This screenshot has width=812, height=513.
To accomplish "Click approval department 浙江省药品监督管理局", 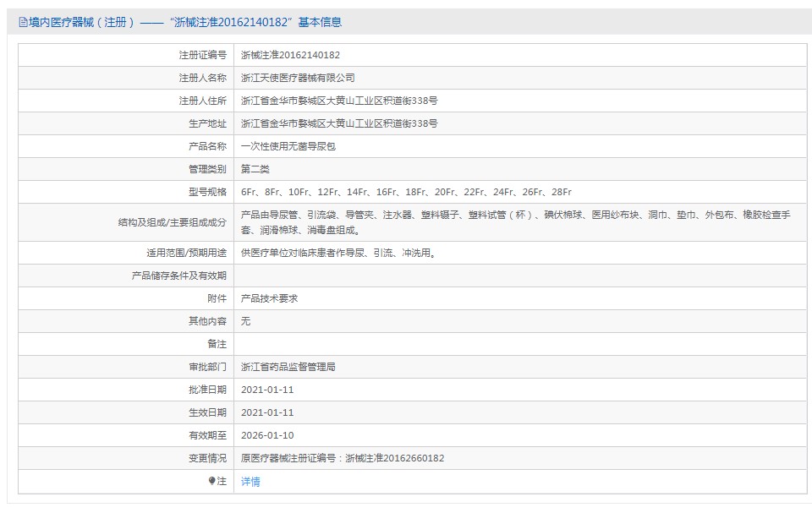I will tap(288, 367).
